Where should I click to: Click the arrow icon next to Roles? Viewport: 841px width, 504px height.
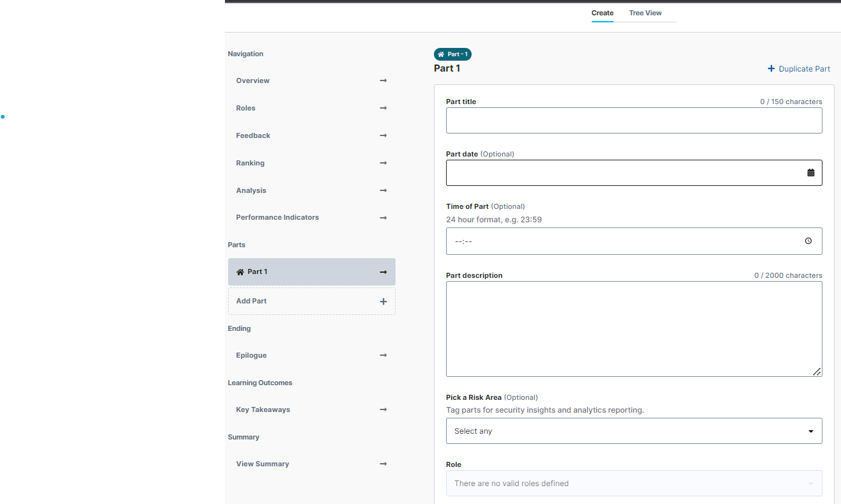[x=383, y=108]
